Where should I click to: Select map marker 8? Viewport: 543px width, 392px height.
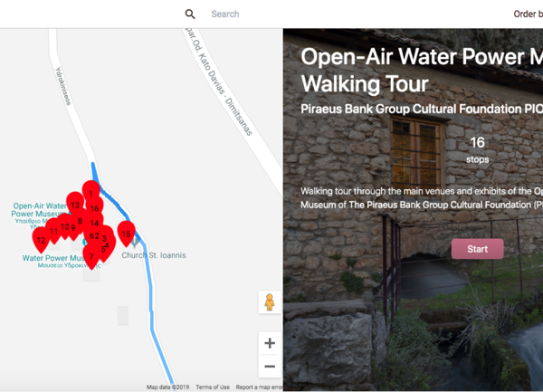(x=80, y=220)
